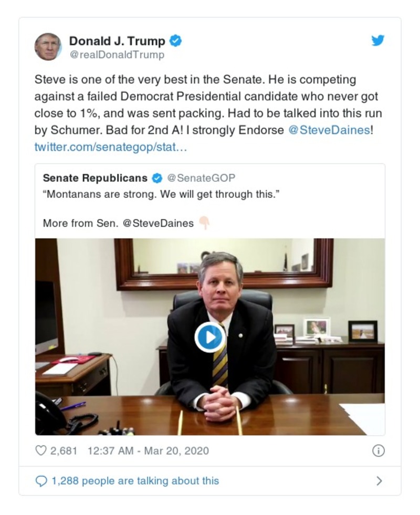Open the Donald J. Trump display name
This screenshot has height=515, width=420.
pyautogui.click(x=117, y=40)
